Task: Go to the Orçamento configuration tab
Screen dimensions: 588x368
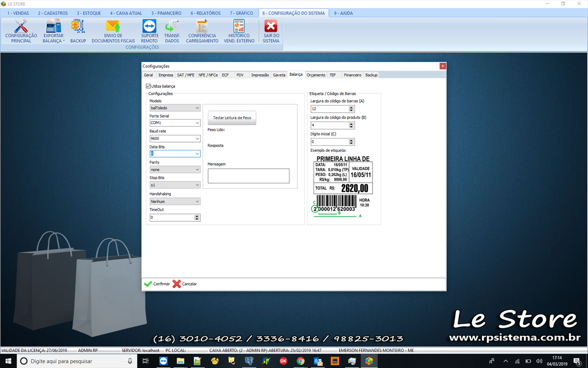Action: click(316, 75)
